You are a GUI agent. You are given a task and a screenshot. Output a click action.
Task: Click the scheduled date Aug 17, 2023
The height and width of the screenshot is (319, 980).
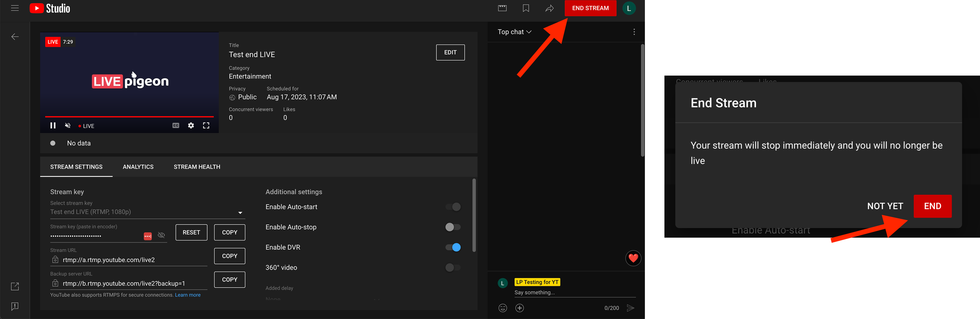pos(301,97)
